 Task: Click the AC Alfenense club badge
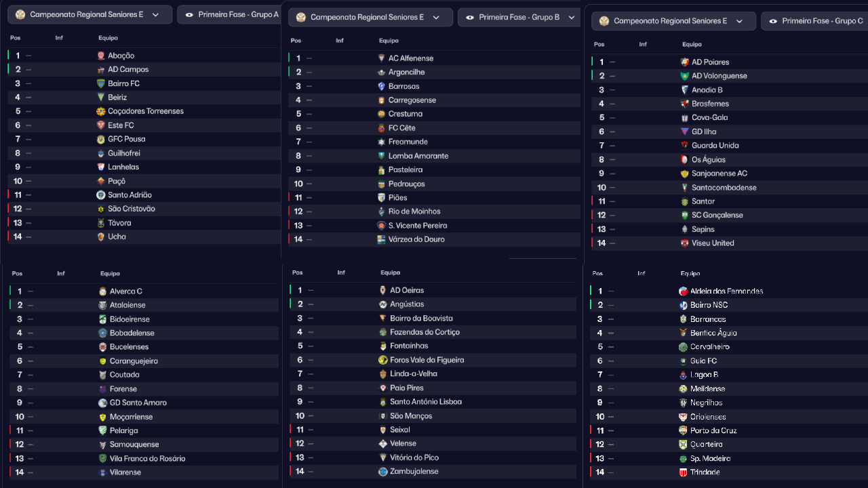[x=382, y=58]
